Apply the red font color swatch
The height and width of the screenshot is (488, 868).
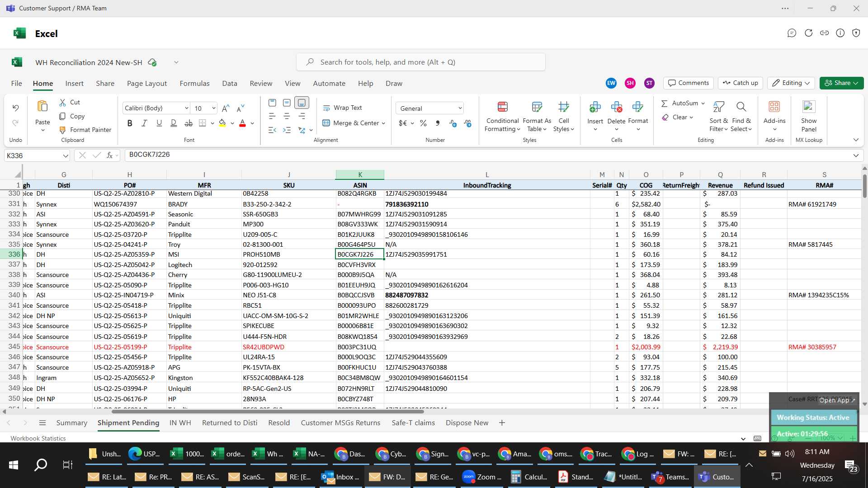[242, 123]
